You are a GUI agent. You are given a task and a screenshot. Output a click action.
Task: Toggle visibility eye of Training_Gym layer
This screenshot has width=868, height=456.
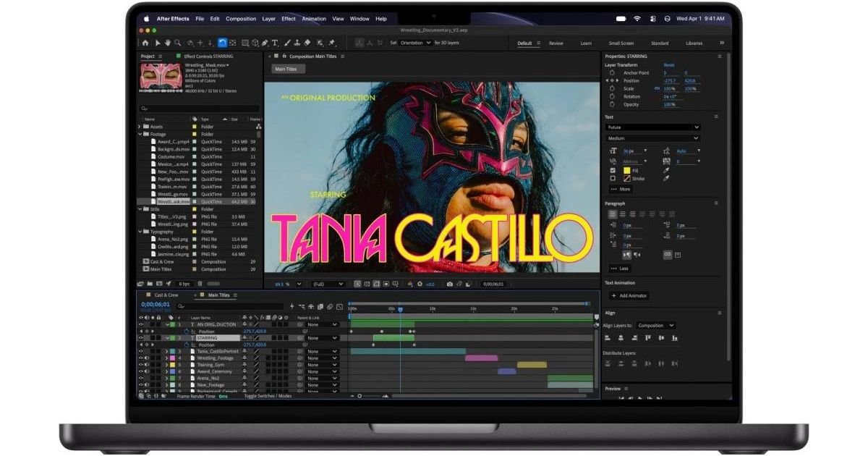coord(141,365)
